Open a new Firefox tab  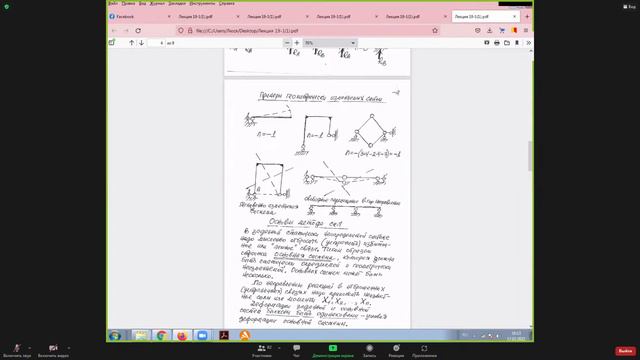coord(527,17)
